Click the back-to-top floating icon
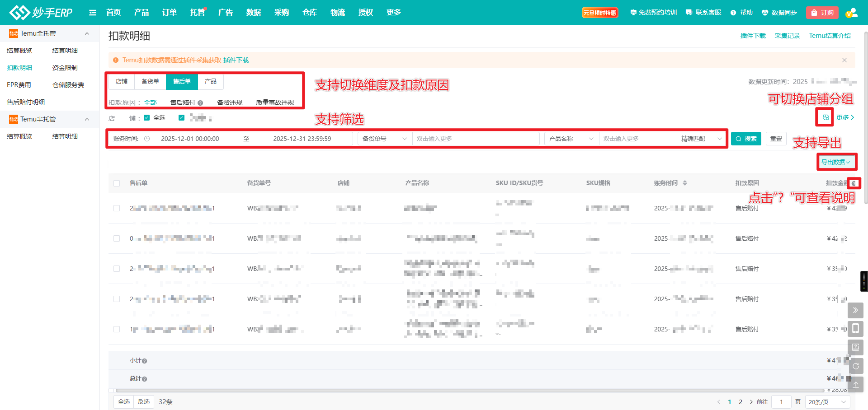The height and width of the screenshot is (410, 868). click(x=855, y=385)
